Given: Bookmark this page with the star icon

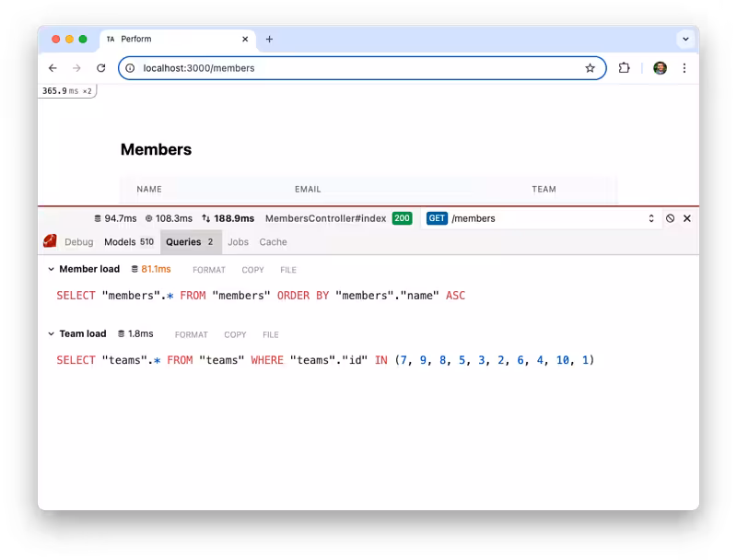Looking at the screenshot, I should [x=590, y=68].
